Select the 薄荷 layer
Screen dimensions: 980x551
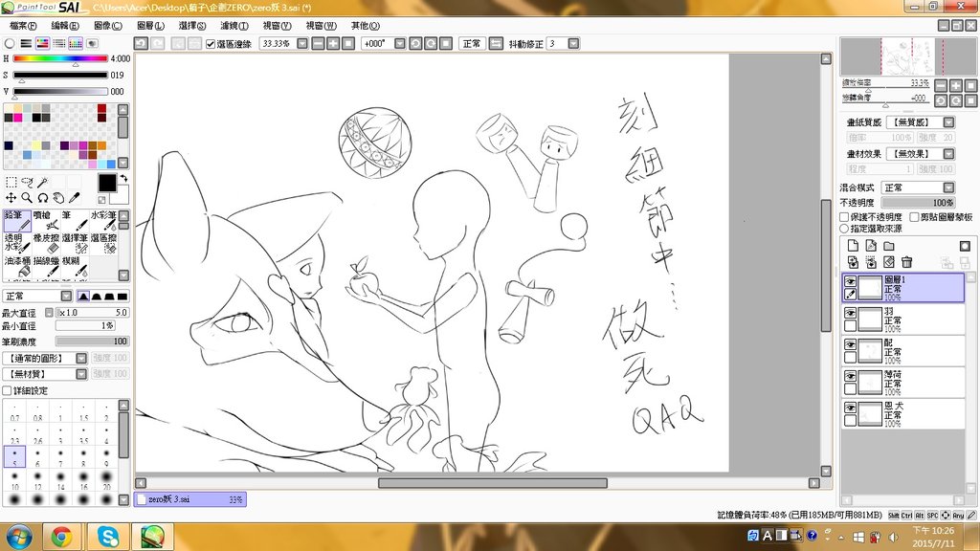pos(903,383)
